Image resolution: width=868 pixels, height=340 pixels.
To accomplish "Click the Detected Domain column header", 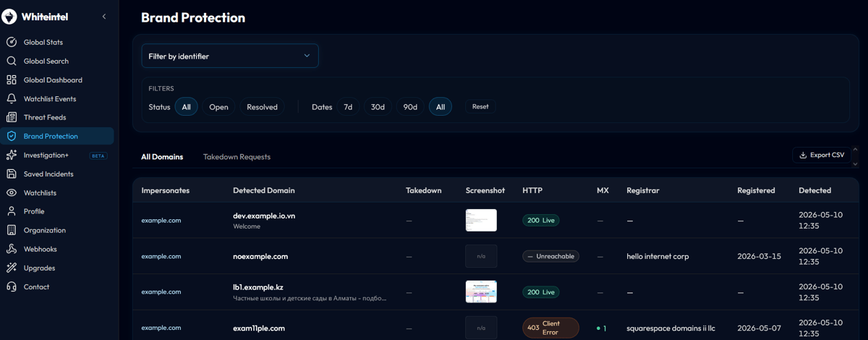I will [x=264, y=190].
